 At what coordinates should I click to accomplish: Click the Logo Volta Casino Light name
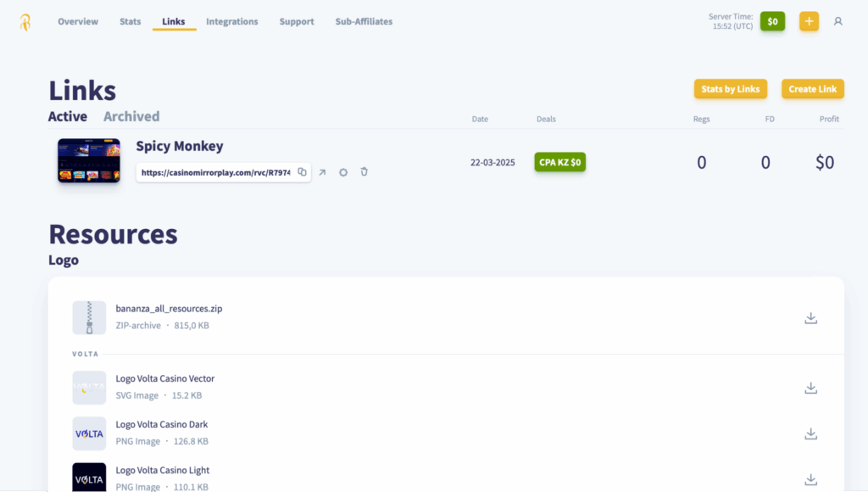[x=162, y=471]
